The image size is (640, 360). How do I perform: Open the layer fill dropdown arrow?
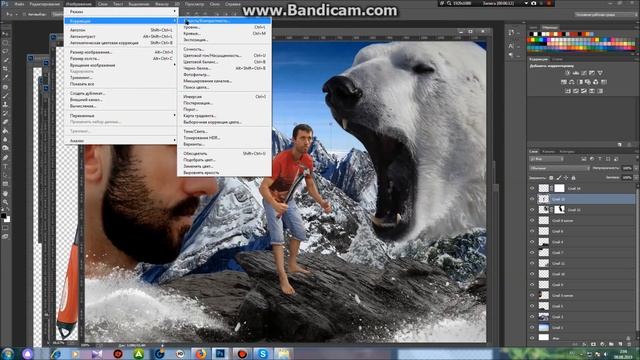tap(635, 178)
